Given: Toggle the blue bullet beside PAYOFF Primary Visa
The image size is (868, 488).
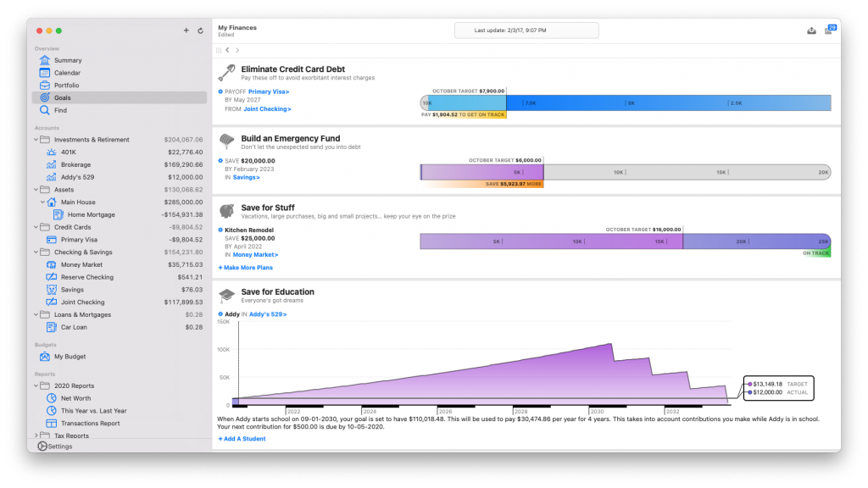Looking at the screenshot, I should (x=220, y=91).
